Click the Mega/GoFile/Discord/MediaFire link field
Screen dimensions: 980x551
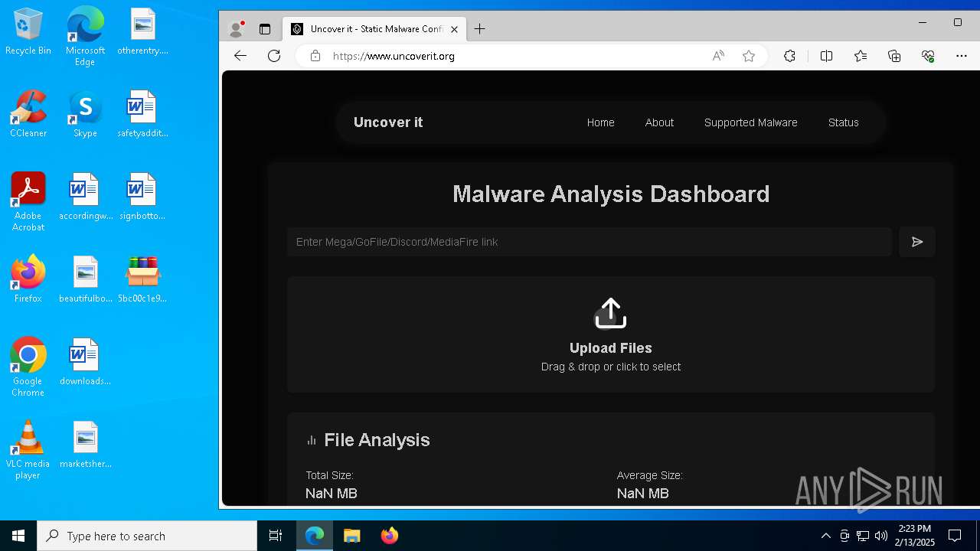coord(590,242)
